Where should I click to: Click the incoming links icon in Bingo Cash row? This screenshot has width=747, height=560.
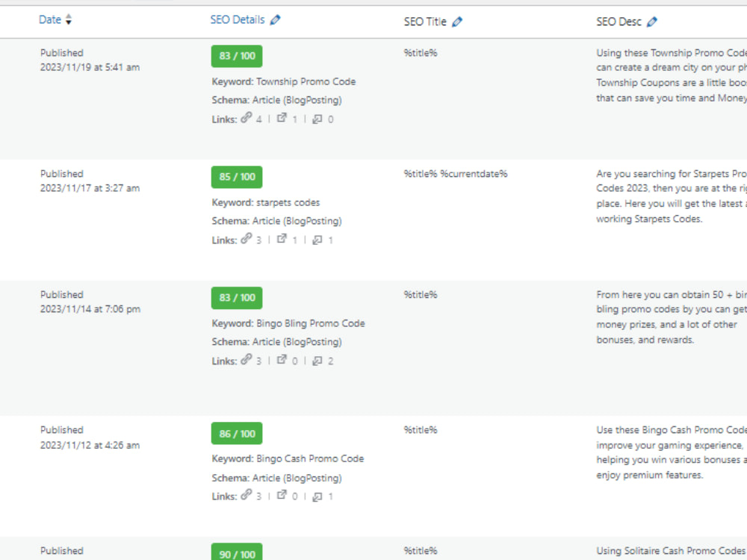[x=317, y=497]
